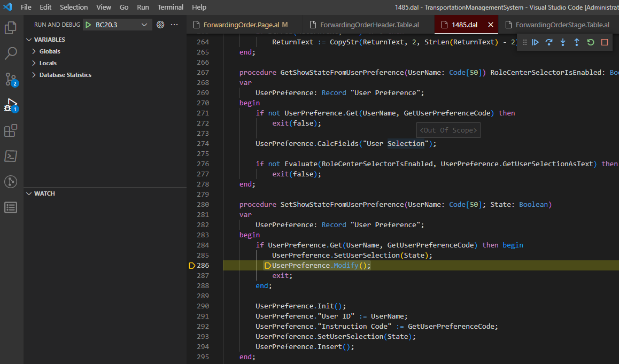This screenshot has height=364, width=619.
Task: Open the Edit menu
Action: click(45, 7)
